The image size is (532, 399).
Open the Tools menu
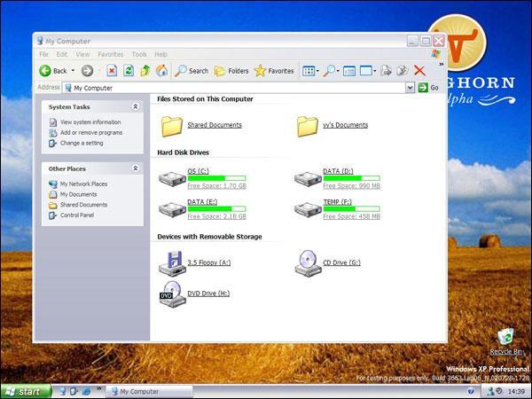coord(139,54)
